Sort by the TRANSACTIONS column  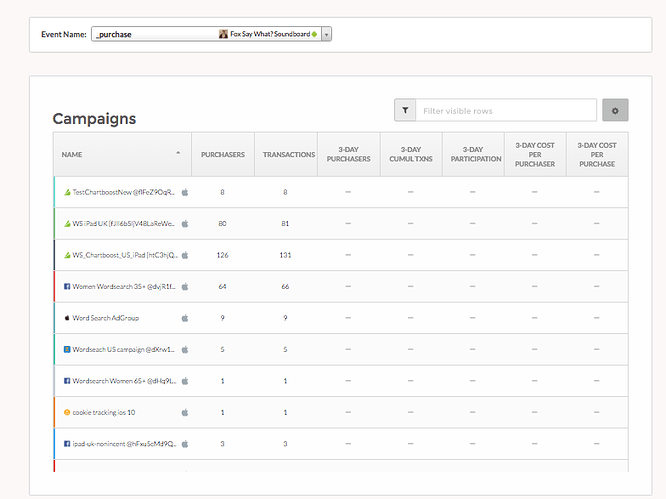point(286,155)
